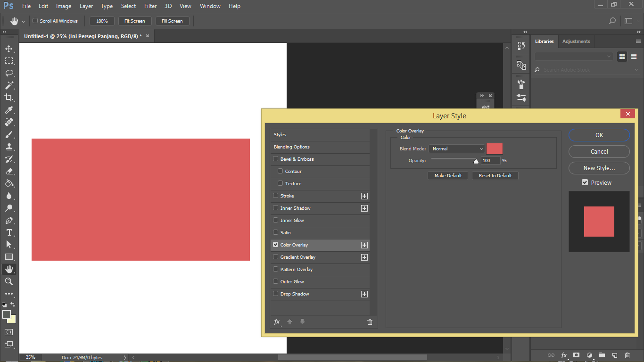Image resolution: width=644 pixels, height=362 pixels.
Task: Switch to the Adjustments tab
Action: 576,41
